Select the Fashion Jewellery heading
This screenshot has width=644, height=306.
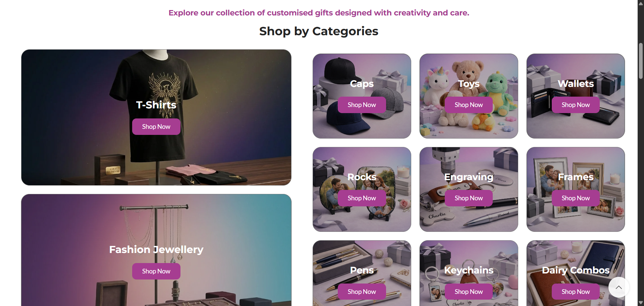tap(156, 249)
